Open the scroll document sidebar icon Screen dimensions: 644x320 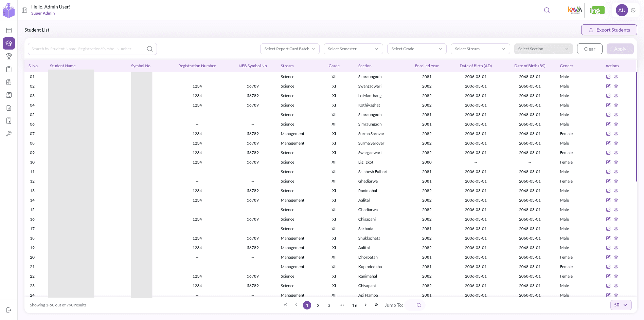click(9, 95)
